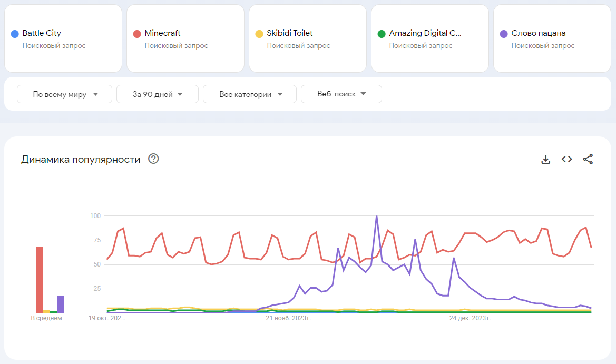
Task: Open the По всему миру region dropdown
Action: pyautogui.click(x=65, y=94)
